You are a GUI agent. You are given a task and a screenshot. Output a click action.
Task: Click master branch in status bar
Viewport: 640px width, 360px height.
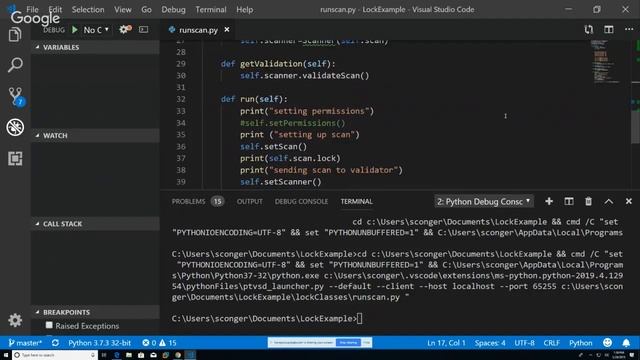25,343
